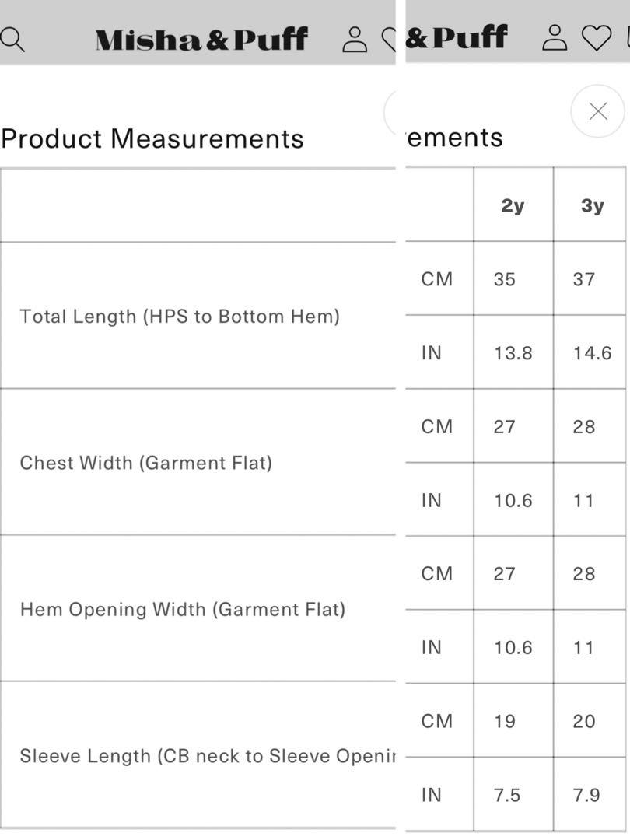The width and height of the screenshot is (630, 840).
Task: Click the 35 cm total length cell
Action: [x=513, y=278]
